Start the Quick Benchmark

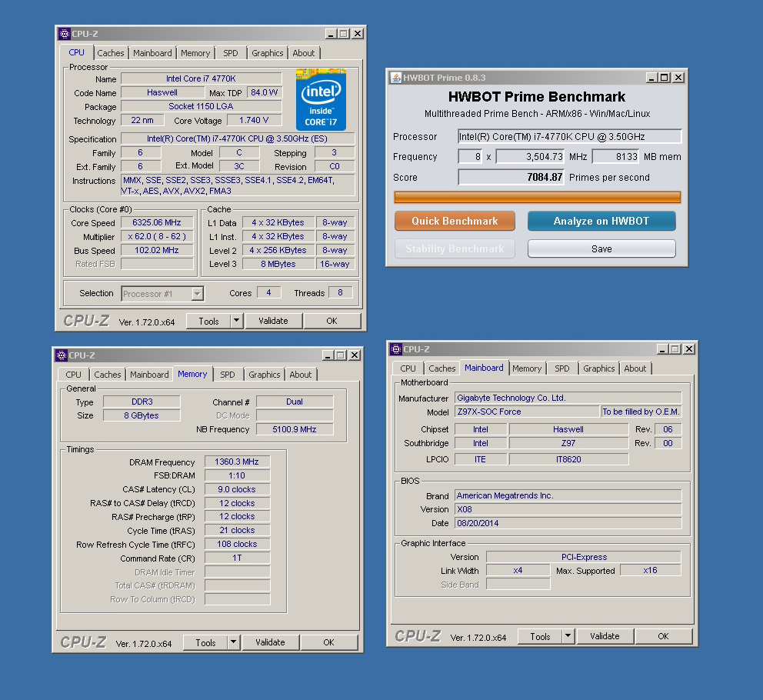[x=455, y=221]
